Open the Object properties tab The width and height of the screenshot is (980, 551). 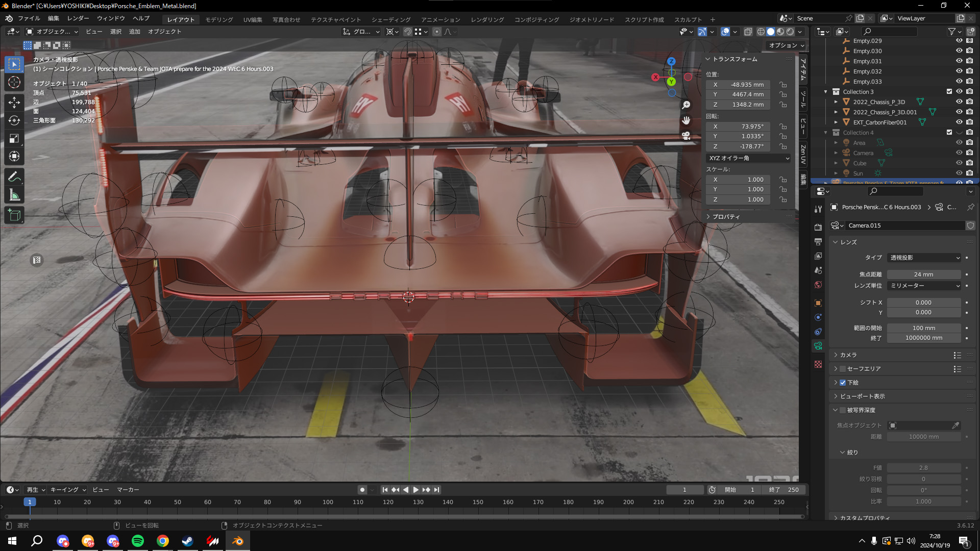click(818, 303)
